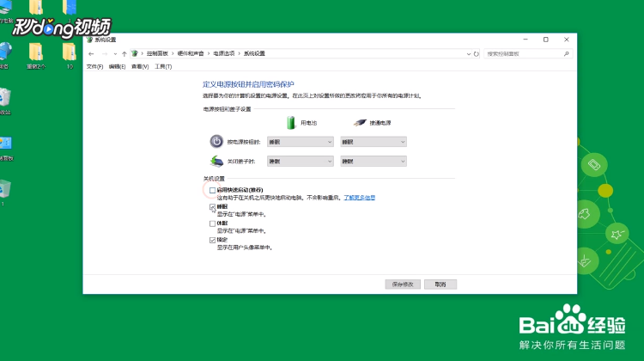The height and width of the screenshot is (361, 644).
Task: Open the 编辑(E) menu
Action: coord(117,66)
